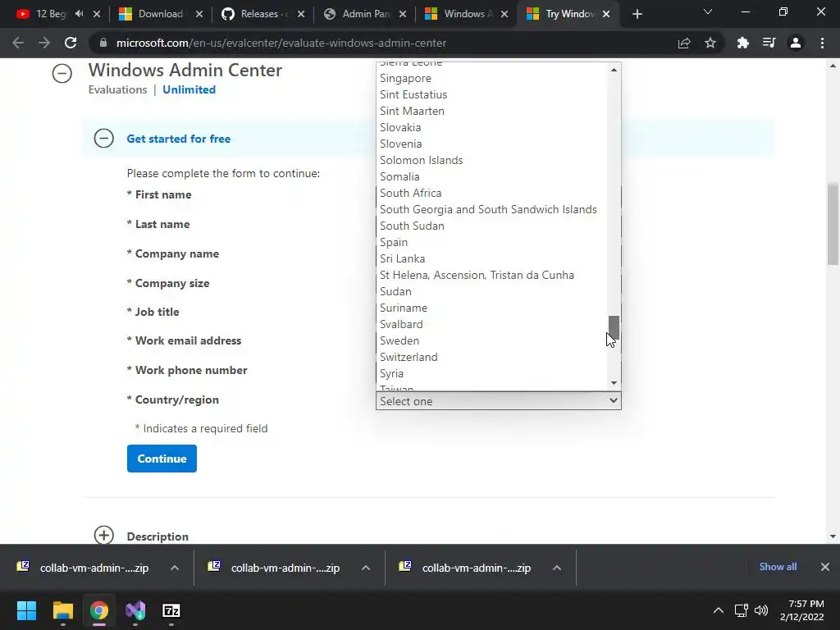Open new tab with plus button

[x=637, y=14]
